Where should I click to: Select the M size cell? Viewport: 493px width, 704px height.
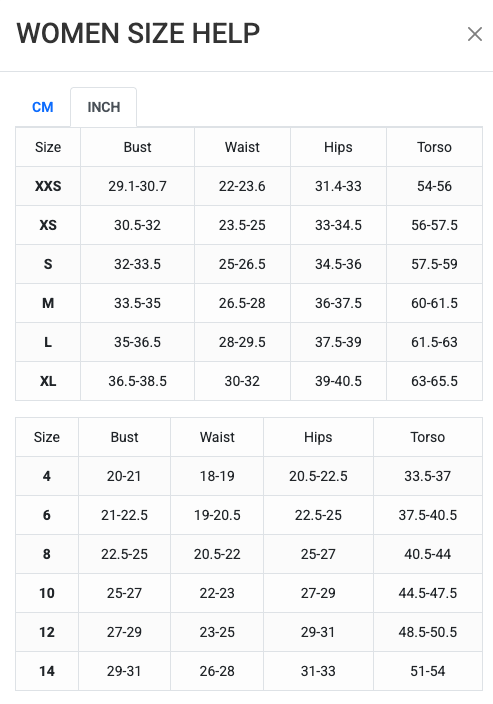tap(48, 303)
